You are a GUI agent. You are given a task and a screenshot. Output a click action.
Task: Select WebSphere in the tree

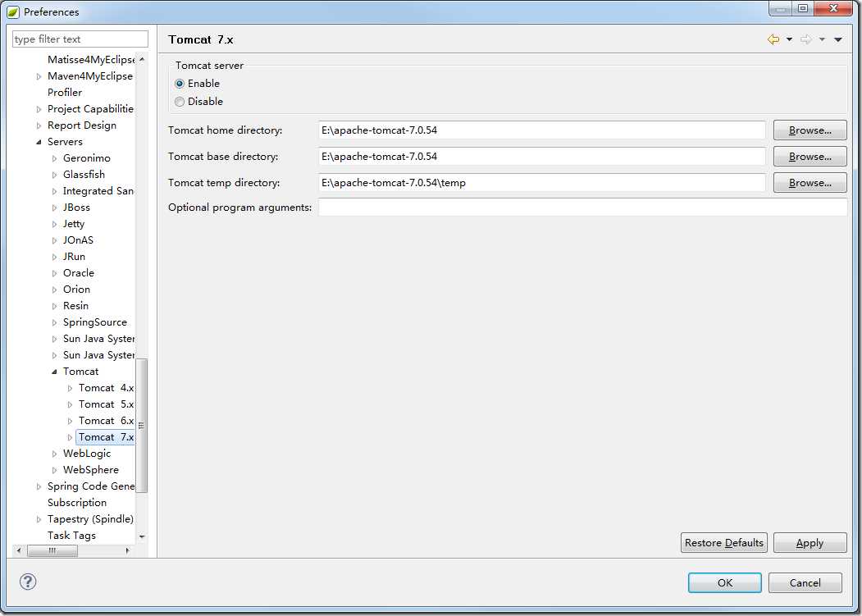click(x=91, y=470)
